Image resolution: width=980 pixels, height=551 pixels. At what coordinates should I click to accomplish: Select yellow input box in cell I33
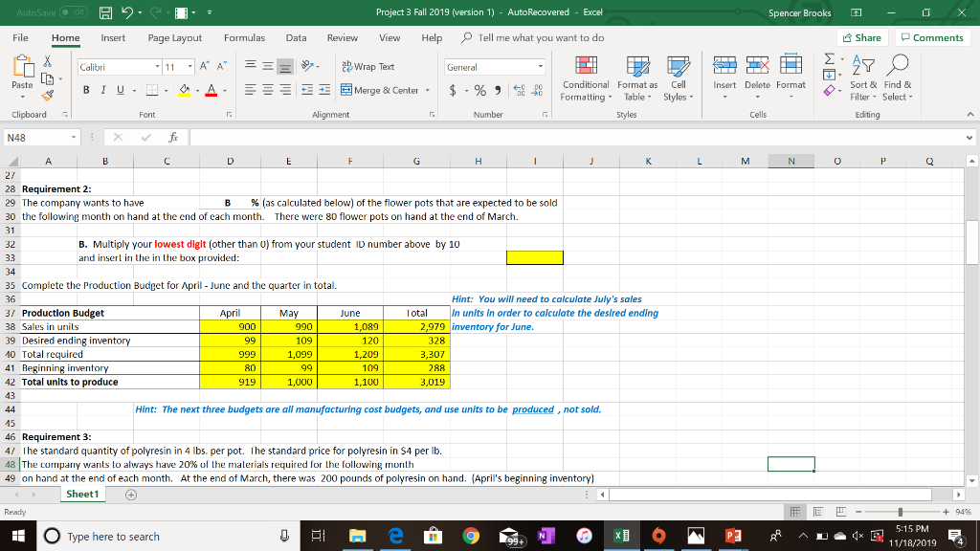[x=534, y=257]
